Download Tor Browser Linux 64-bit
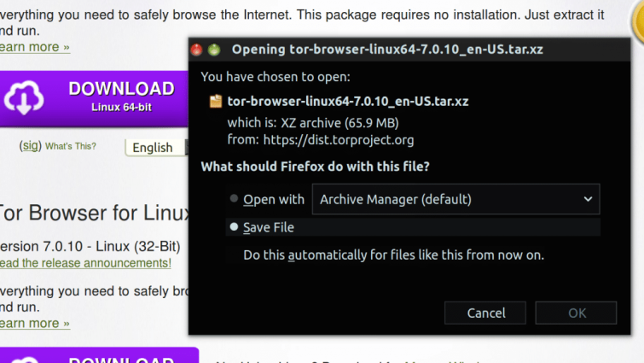Image resolution: width=644 pixels, height=363 pixels. (x=94, y=99)
